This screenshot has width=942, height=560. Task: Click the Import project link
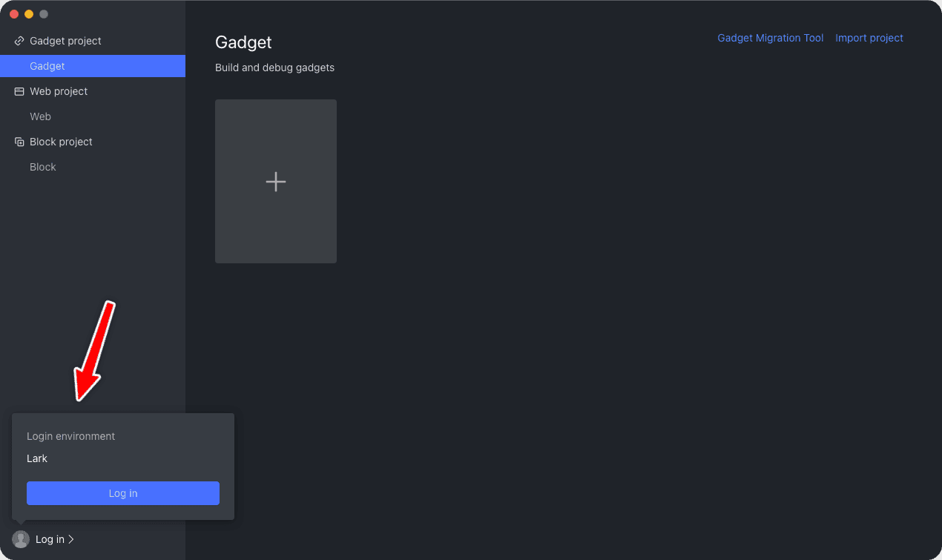coord(869,38)
